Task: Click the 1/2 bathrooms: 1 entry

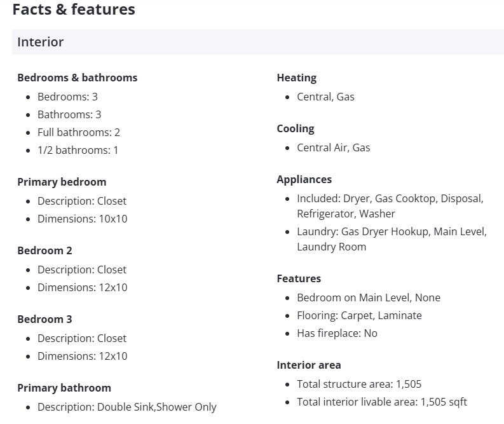Action: click(x=78, y=150)
